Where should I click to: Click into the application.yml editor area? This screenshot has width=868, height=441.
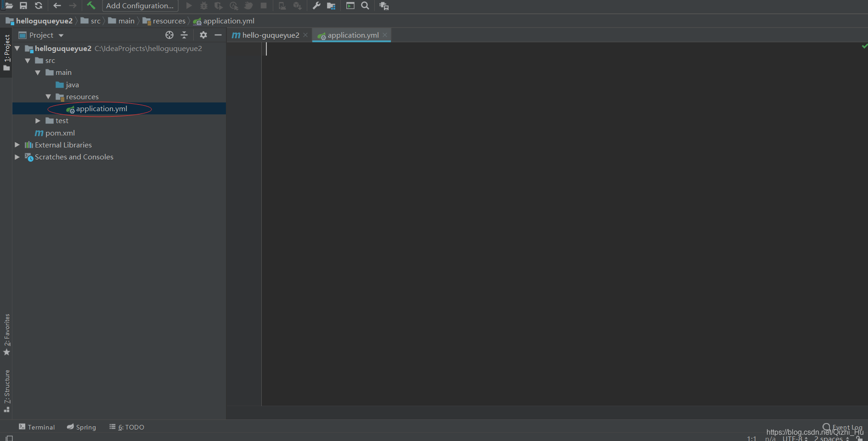click(564, 224)
